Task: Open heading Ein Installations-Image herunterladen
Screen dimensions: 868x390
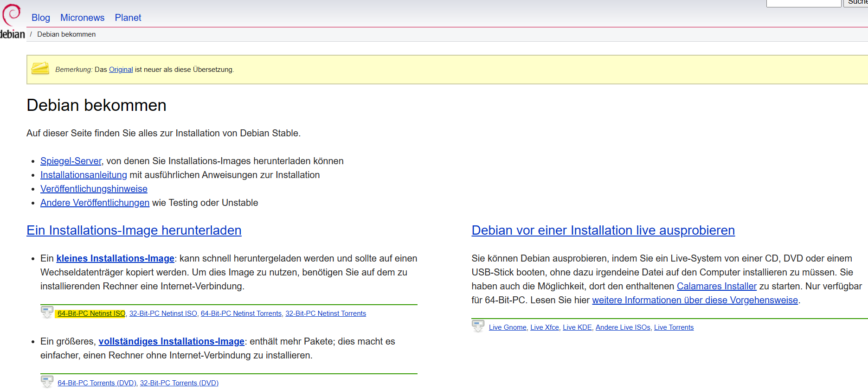Action: point(134,230)
